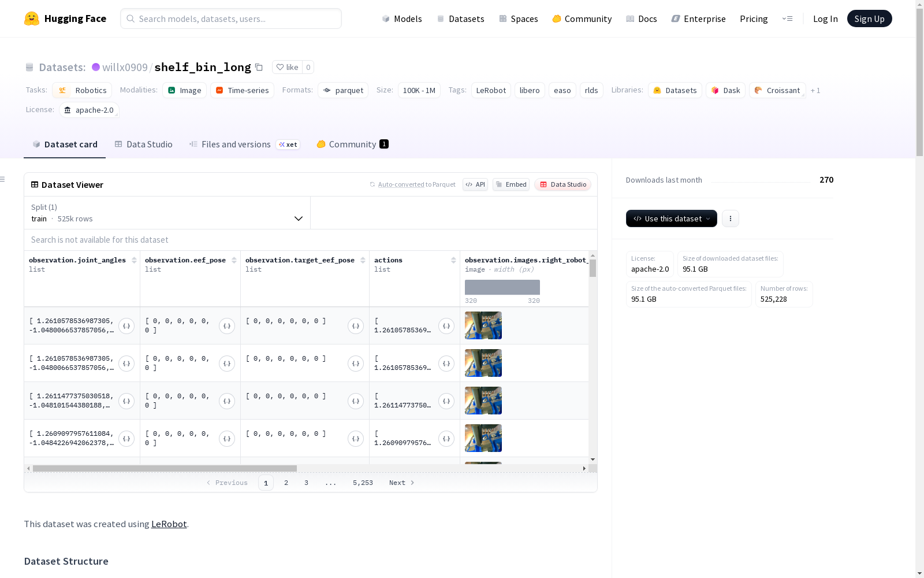
Task: Go to page 2 of viewer
Action: click(x=286, y=483)
